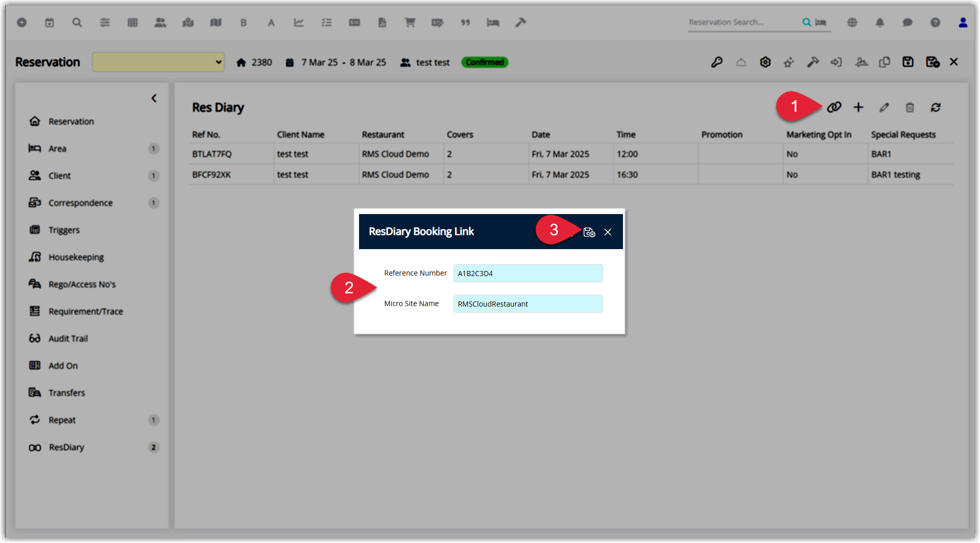Screen dimensions: 980x543
Task: Select booking row BFCF92XK
Action: coord(571,174)
